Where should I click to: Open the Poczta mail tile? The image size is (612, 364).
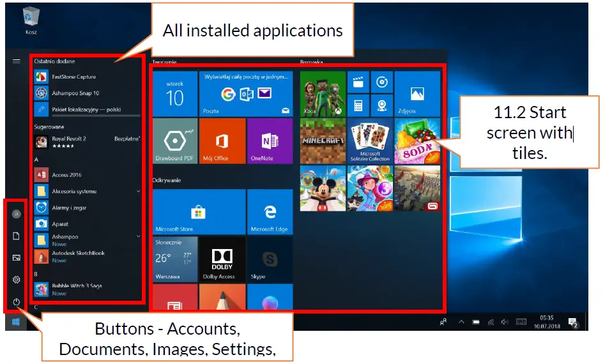click(246, 94)
